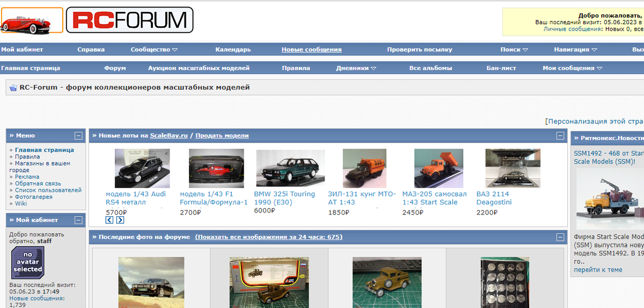Click the ScaleBay.ru header link
Viewport: 644px width, 308px height.
click(x=169, y=136)
